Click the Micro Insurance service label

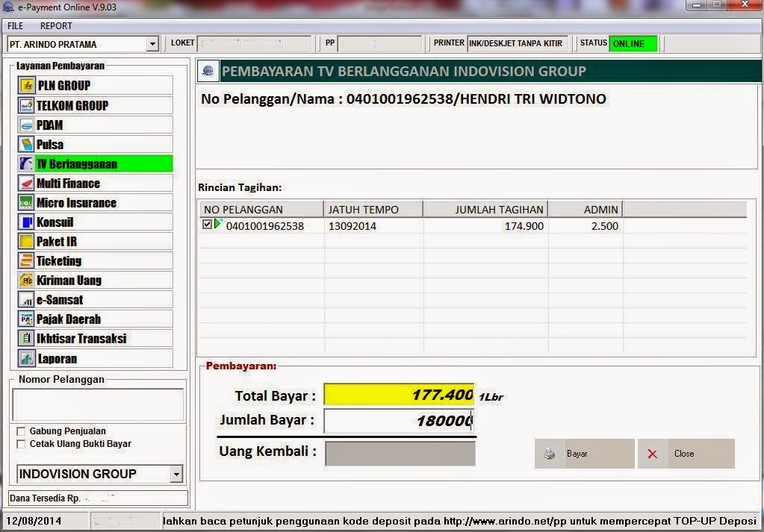tap(76, 202)
